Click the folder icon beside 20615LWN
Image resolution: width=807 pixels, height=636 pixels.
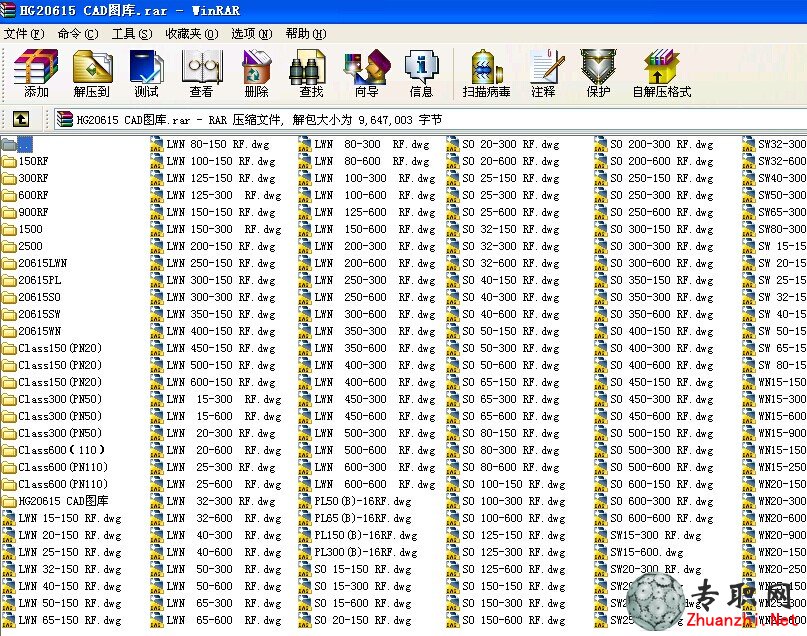[x=9, y=263]
